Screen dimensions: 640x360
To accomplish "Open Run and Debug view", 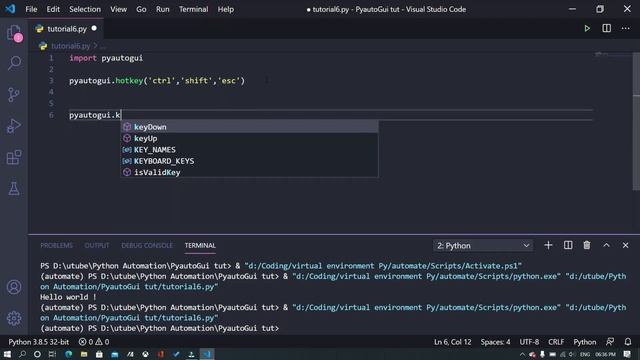I will (14, 126).
